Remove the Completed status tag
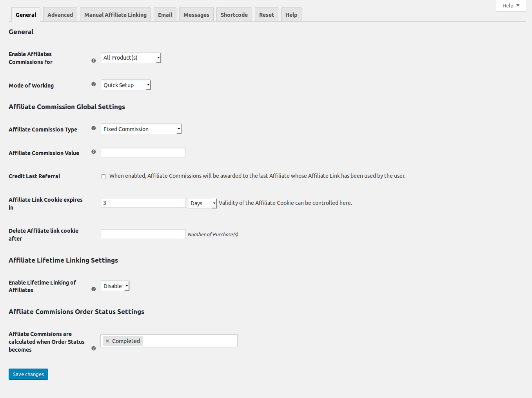The width and height of the screenshot is (532, 398). coord(107,341)
